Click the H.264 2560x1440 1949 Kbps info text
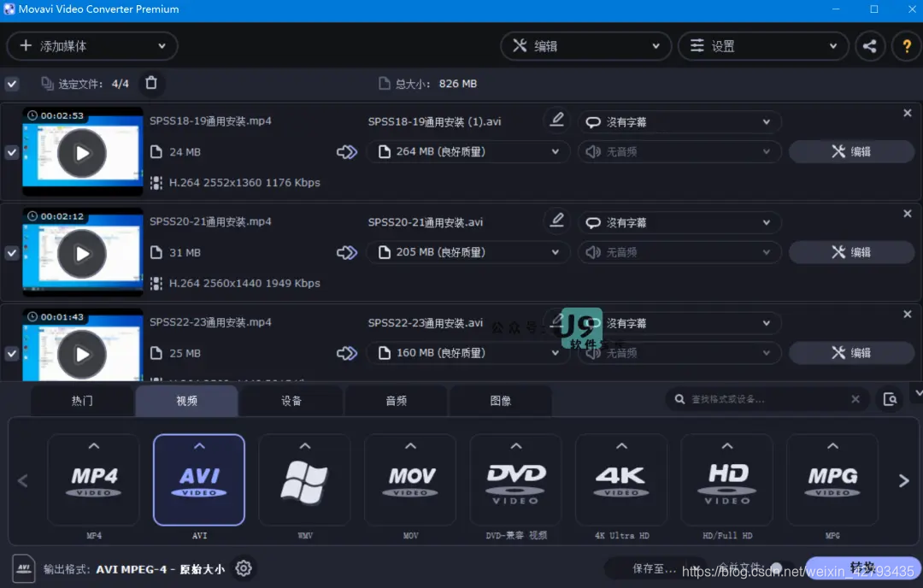The width and height of the screenshot is (923, 588). tap(244, 283)
